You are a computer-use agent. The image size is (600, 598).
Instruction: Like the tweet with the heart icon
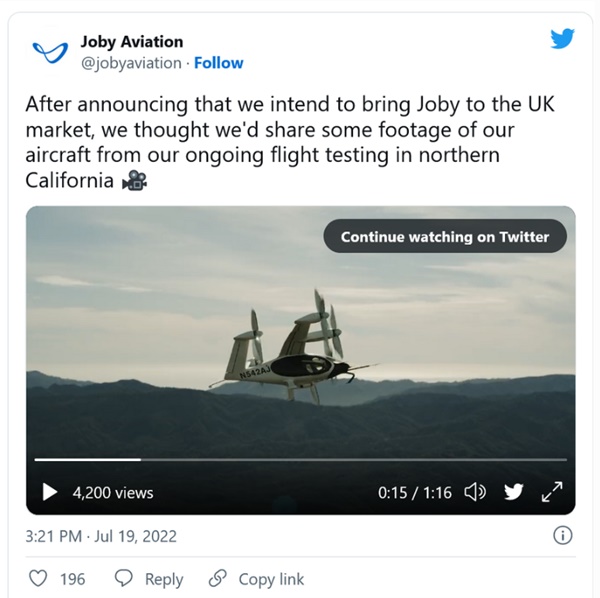pyautogui.click(x=38, y=579)
